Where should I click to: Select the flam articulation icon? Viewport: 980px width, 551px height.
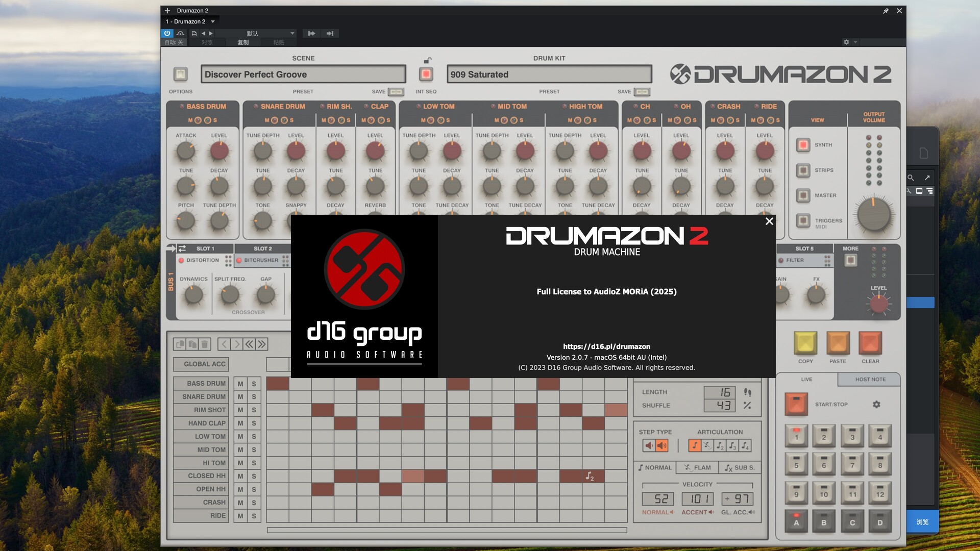pos(707,445)
